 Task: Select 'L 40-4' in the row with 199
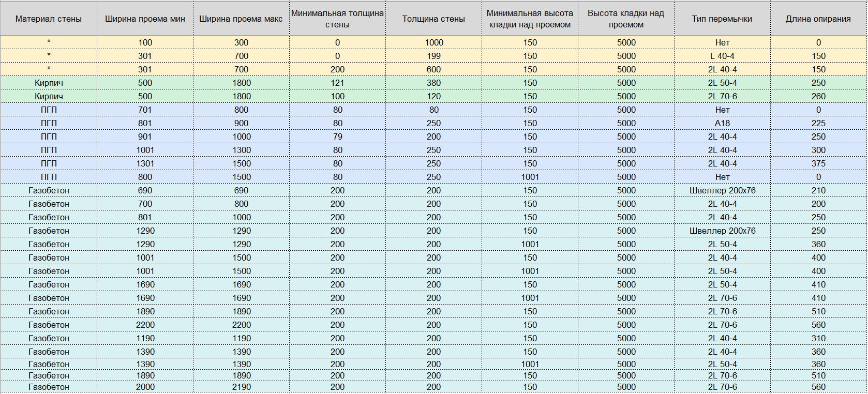(x=722, y=56)
